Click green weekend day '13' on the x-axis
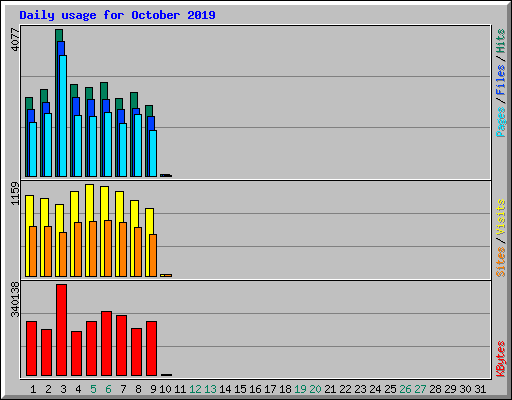The image size is (512, 400). point(210,389)
